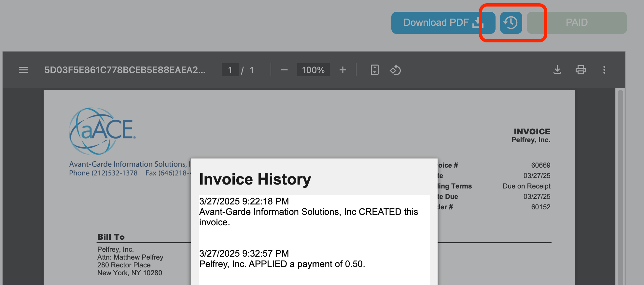The height and width of the screenshot is (285, 644).
Task: Click order number 60152
Action: click(540, 207)
